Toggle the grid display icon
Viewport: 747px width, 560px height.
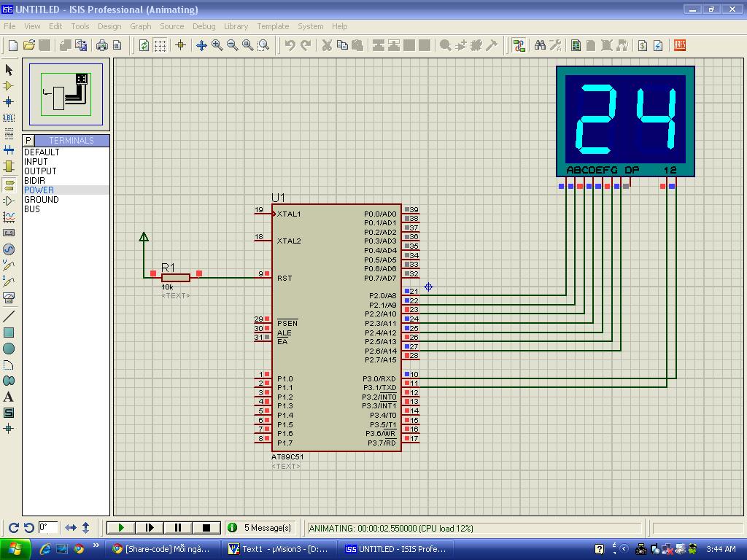click(x=160, y=45)
